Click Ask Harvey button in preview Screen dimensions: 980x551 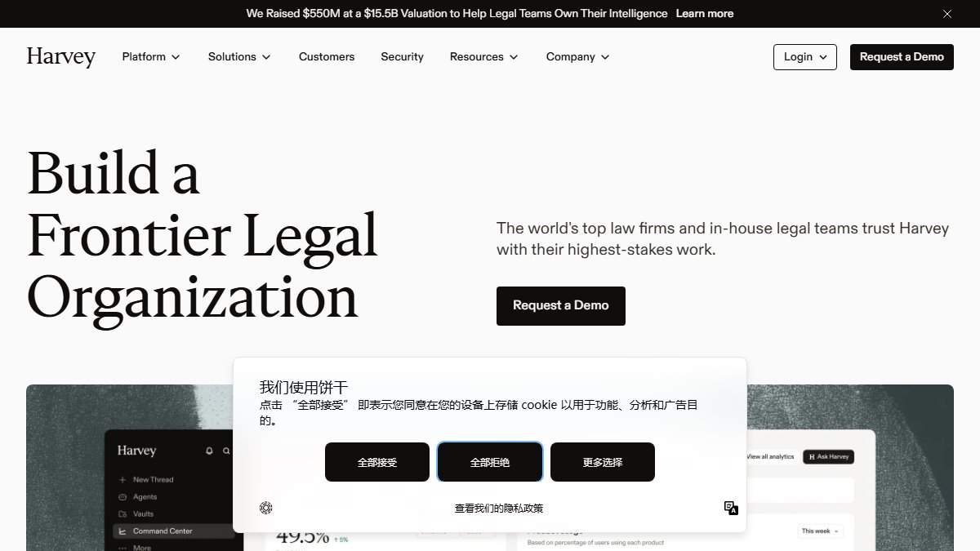click(828, 457)
